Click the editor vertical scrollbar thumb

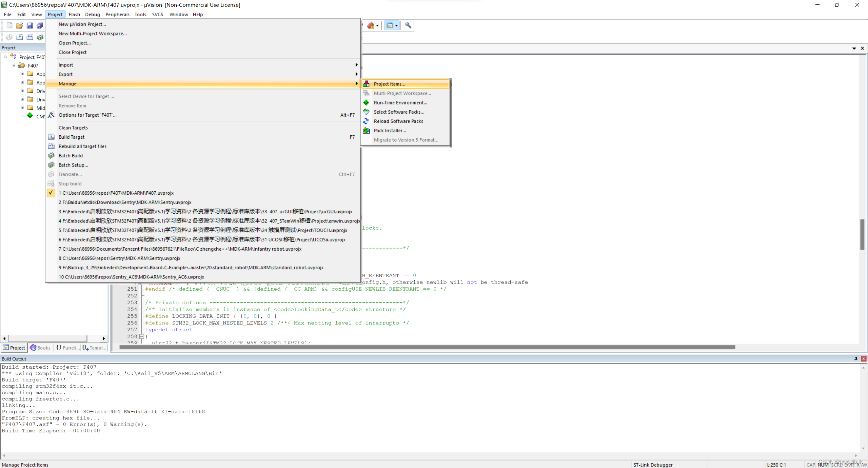862,234
